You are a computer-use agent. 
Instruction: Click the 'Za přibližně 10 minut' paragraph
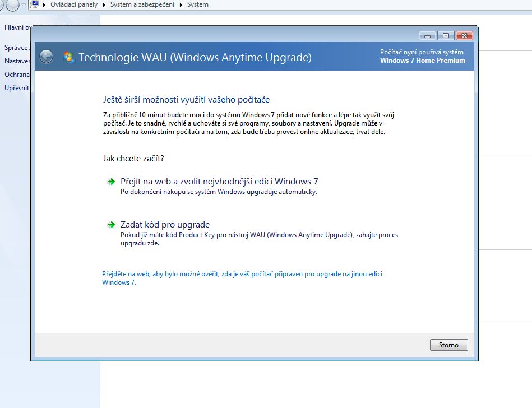click(x=249, y=123)
